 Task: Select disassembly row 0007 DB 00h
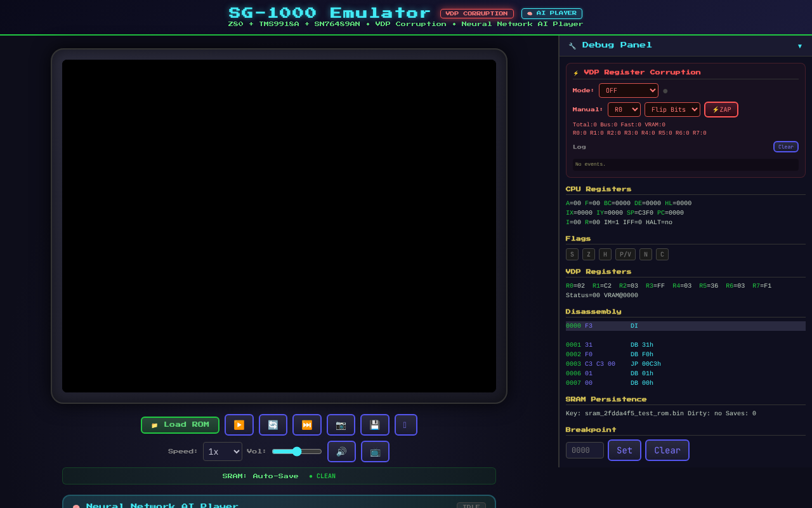(686, 384)
